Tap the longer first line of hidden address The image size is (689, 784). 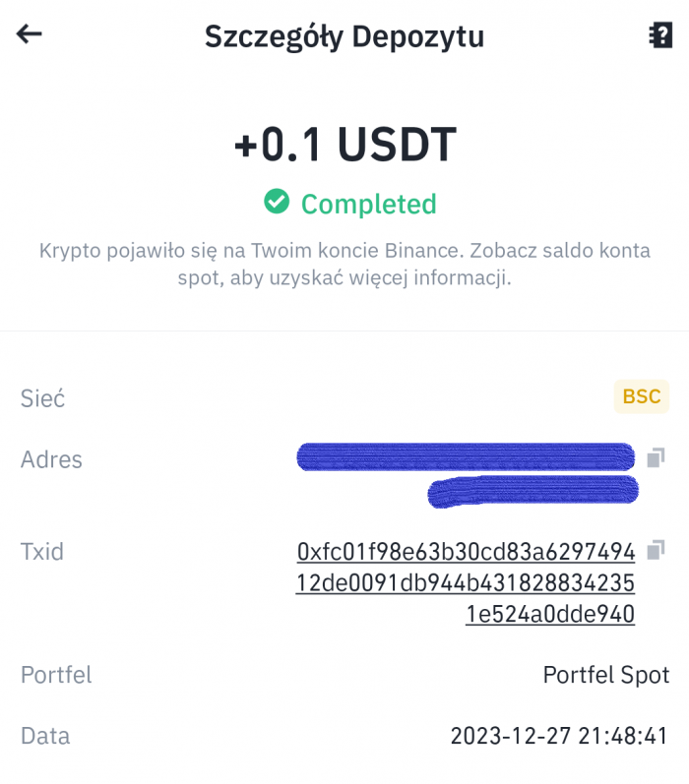click(465, 456)
